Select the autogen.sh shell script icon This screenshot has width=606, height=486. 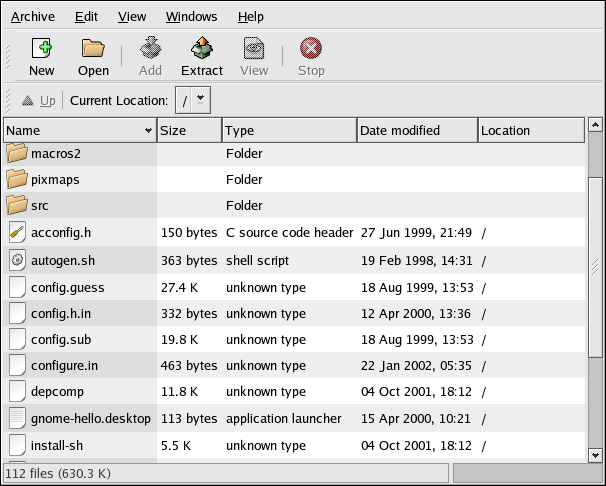coord(17,261)
